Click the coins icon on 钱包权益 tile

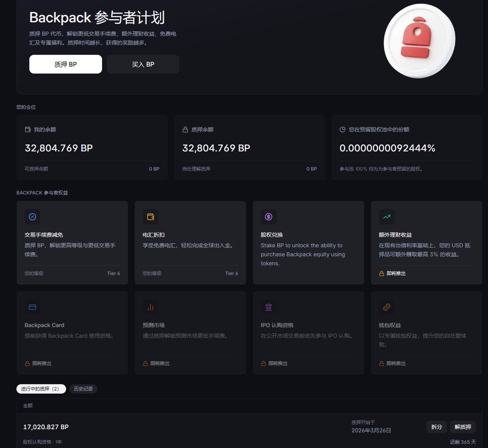[387, 307]
